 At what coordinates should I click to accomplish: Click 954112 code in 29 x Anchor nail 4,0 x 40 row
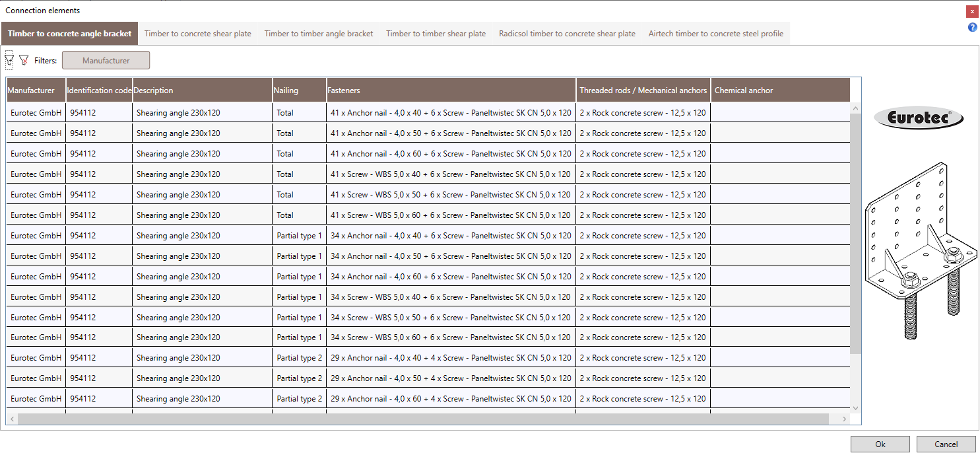click(x=82, y=358)
